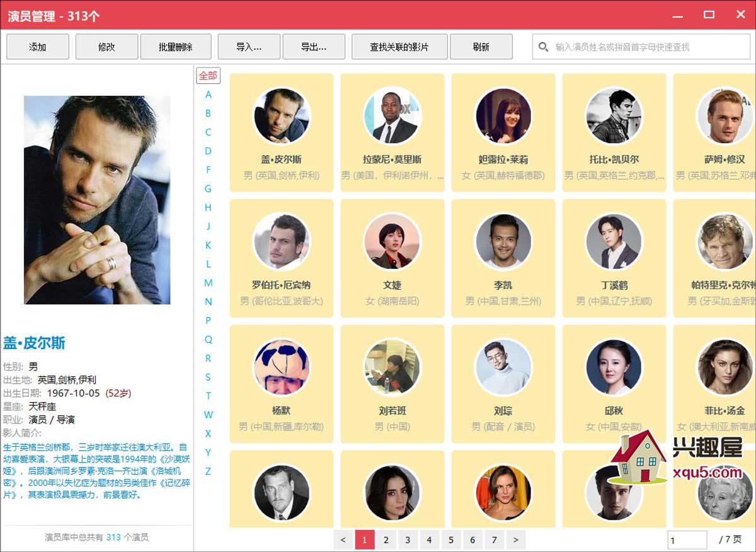Pick 托比•凯贝尔 avatar image
The image size is (756, 552).
pos(614,116)
